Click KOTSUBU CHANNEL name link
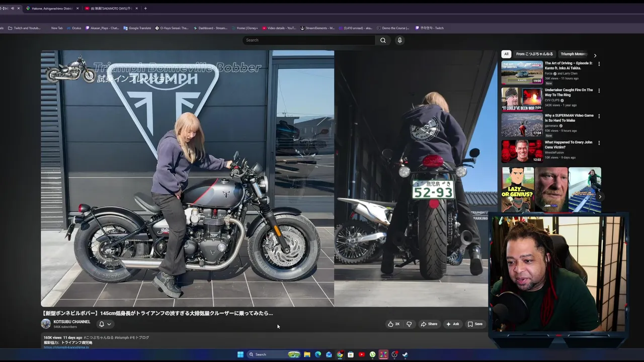The height and width of the screenshot is (362, 644). (72, 322)
